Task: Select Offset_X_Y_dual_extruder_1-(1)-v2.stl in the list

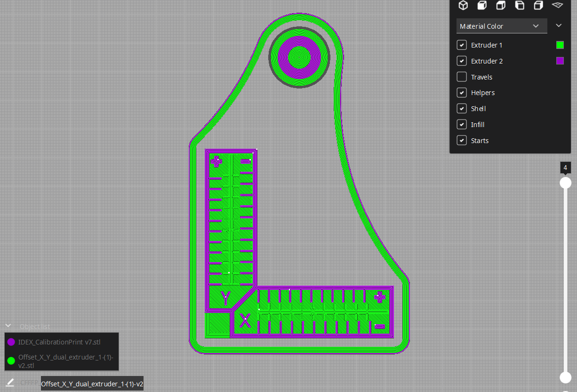Action: tap(65, 361)
